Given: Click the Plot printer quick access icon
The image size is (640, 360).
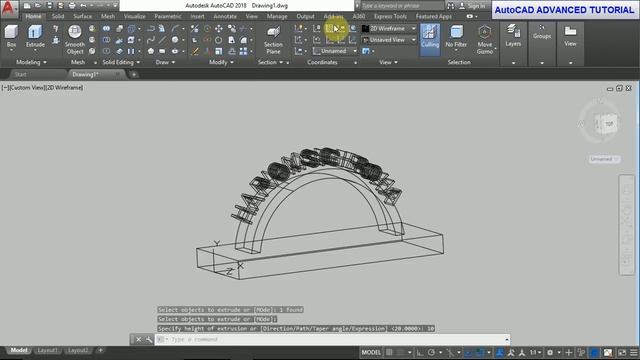Looking at the screenshot, I should [72, 6].
